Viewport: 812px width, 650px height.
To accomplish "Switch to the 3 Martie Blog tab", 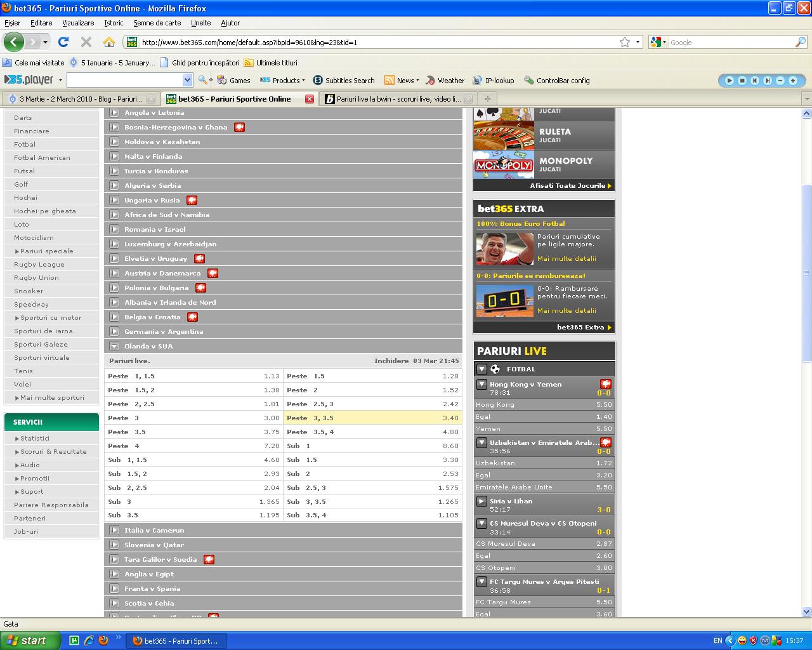I will [81, 99].
